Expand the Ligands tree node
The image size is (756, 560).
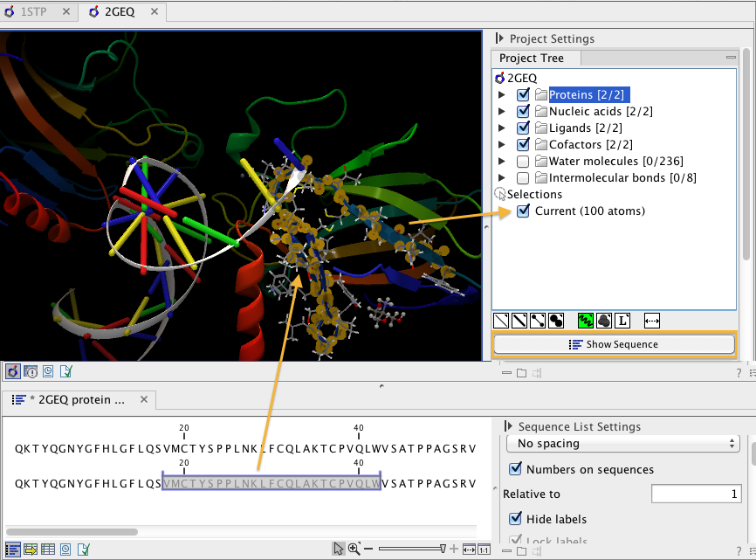502,128
